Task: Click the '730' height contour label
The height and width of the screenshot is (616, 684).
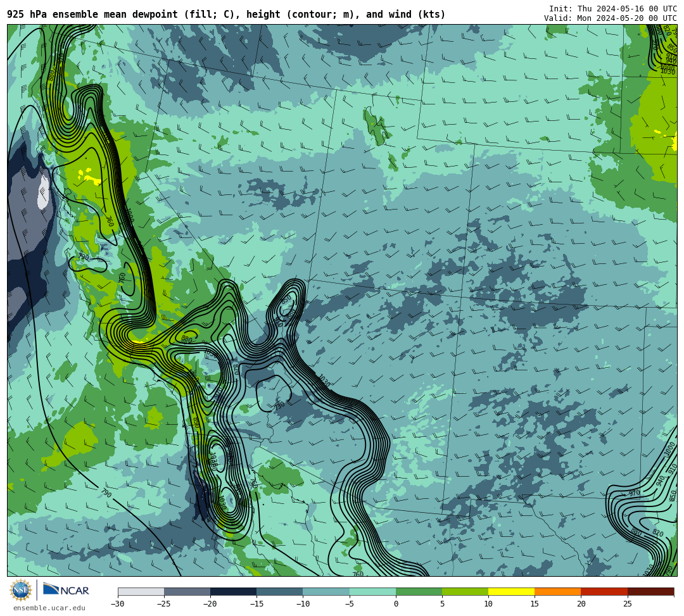Action: 280,405
